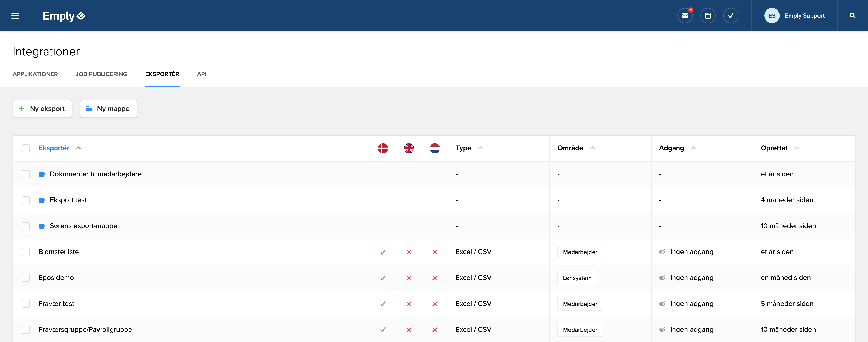Click the search magnifier icon

click(x=853, y=16)
